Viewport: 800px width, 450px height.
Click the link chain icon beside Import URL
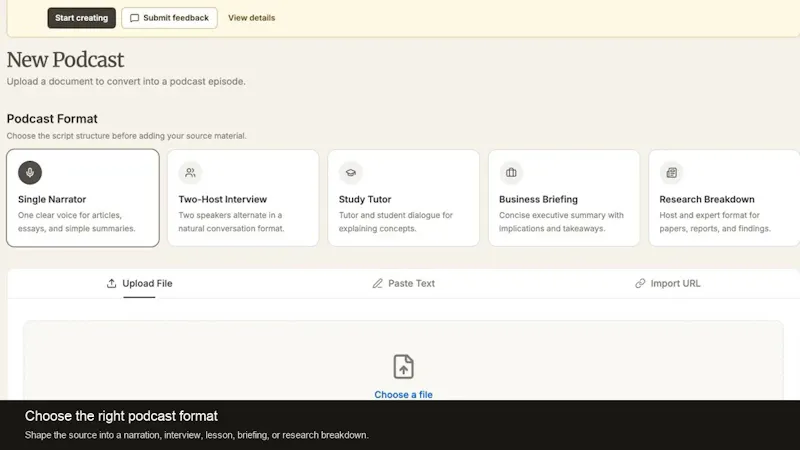(640, 283)
